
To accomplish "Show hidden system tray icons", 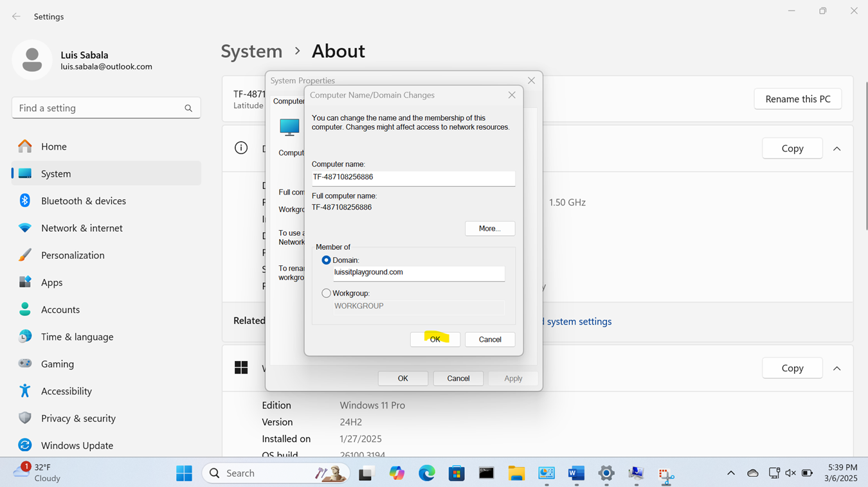I will pyautogui.click(x=730, y=474).
